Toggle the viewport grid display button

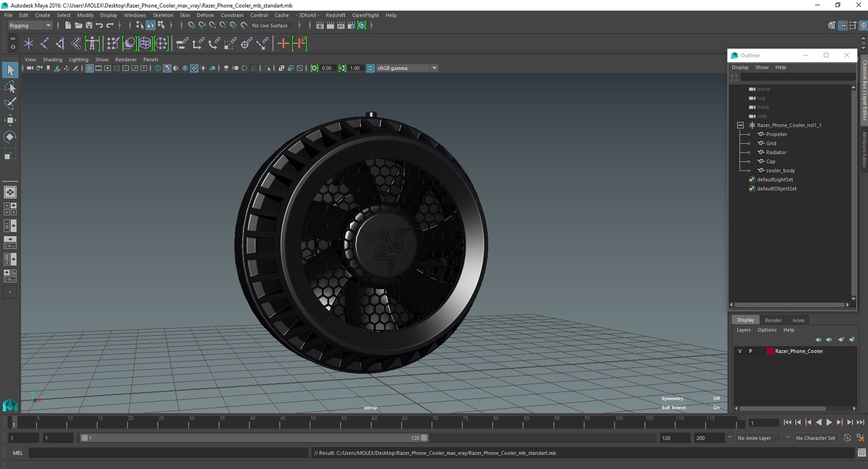[x=90, y=68]
